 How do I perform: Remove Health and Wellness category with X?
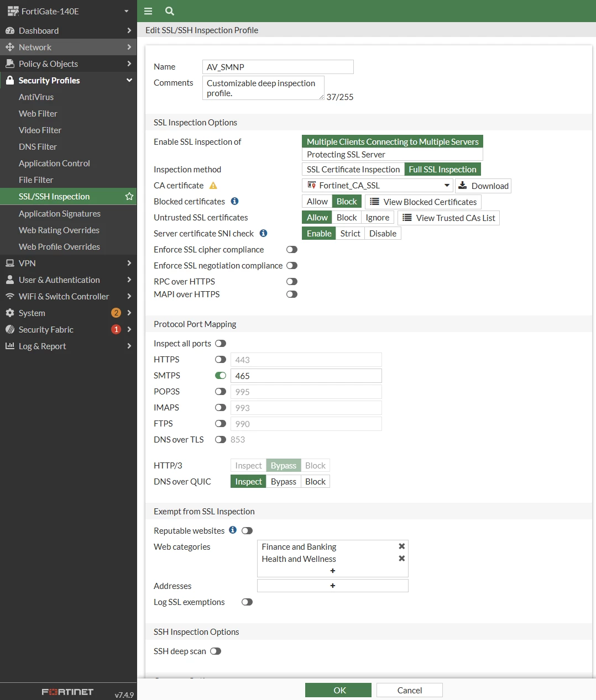tap(402, 558)
